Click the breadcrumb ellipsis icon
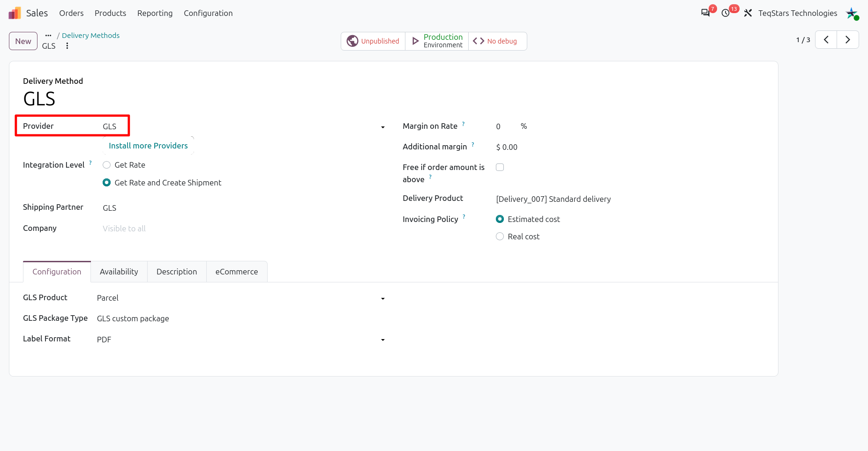 coord(48,36)
